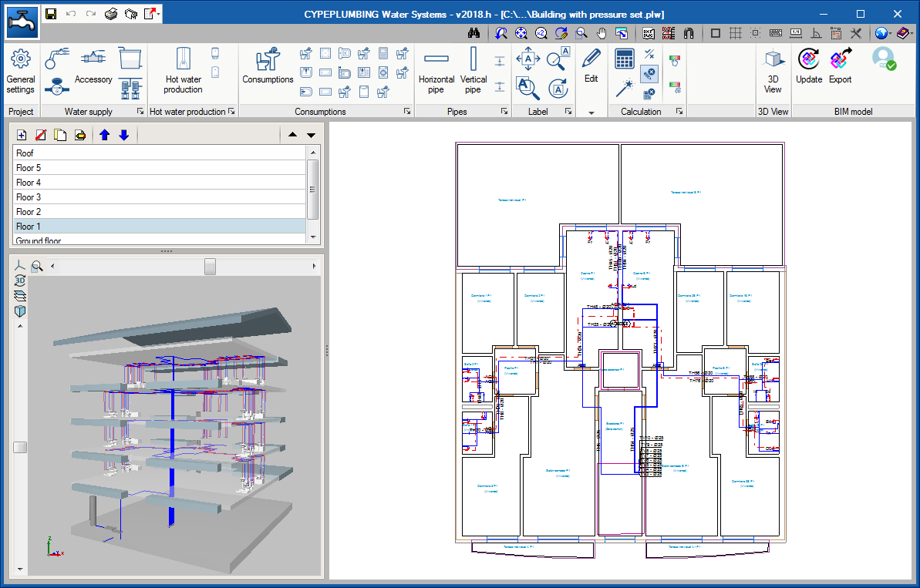Select Floor 4 in the floor list
Image resolution: width=920 pixels, height=588 pixels.
[159, 183]
